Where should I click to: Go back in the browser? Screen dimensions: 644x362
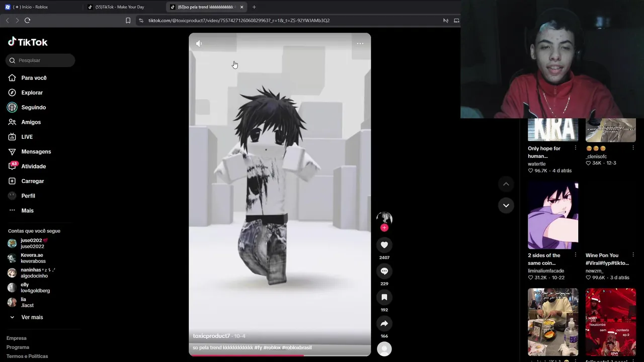tap(7, 21)
